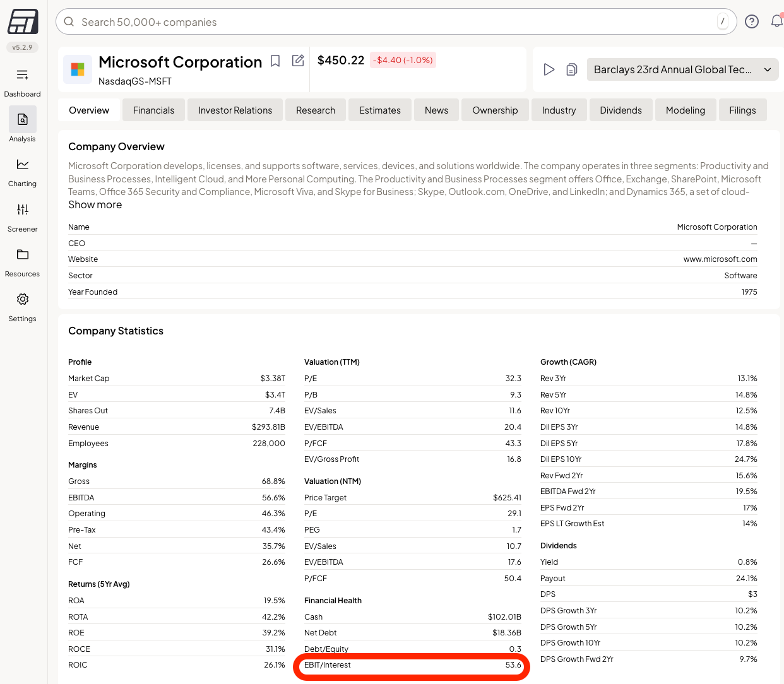
Task: Click the EBITDA margin 56.6% value
Action: [274, 498]
